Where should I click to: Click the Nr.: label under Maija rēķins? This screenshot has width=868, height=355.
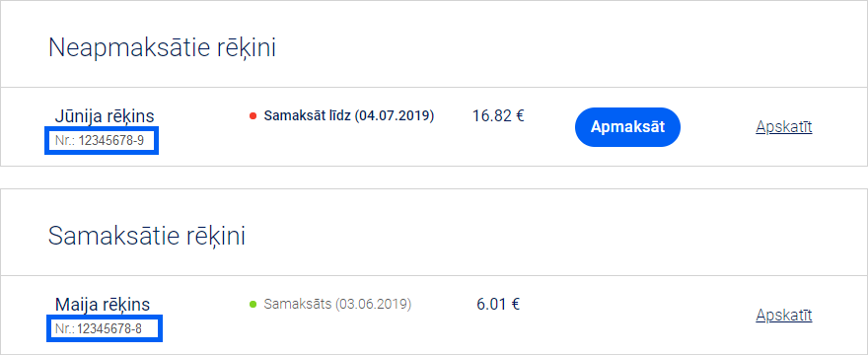tap(65, 329)
